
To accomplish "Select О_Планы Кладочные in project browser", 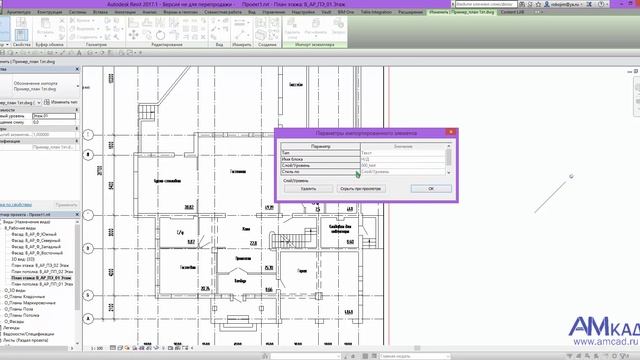I will (25, 297).
